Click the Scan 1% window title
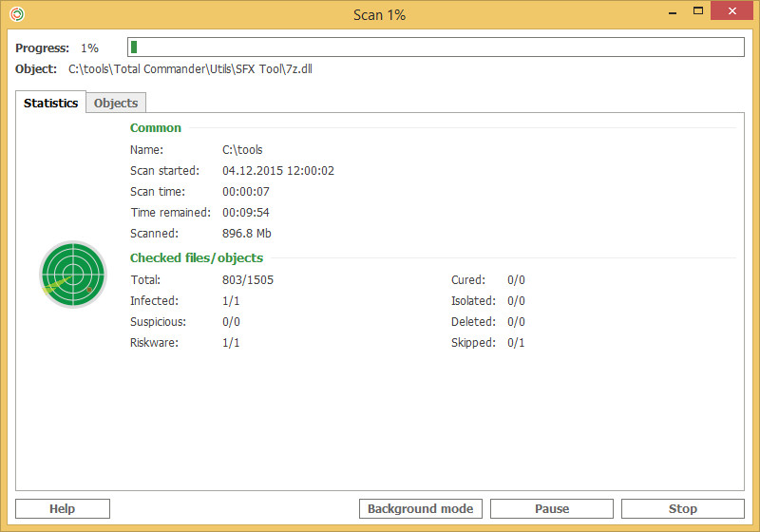The image size is (760, 532). point(379,15)
